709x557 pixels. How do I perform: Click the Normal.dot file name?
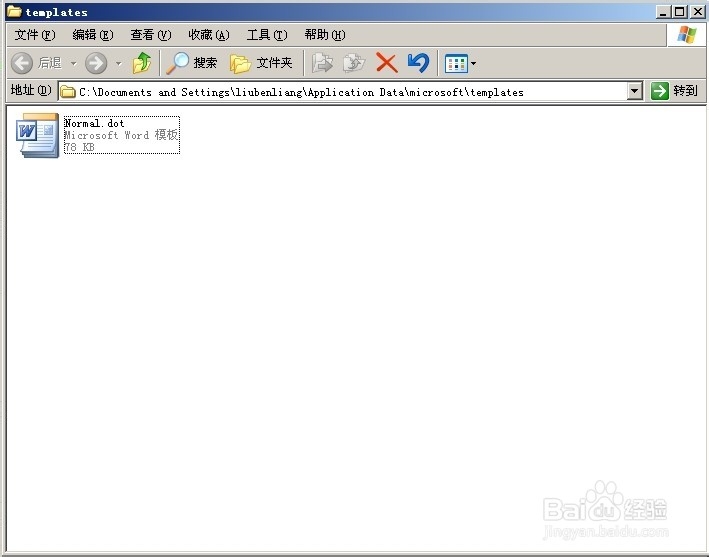(94, 123)
